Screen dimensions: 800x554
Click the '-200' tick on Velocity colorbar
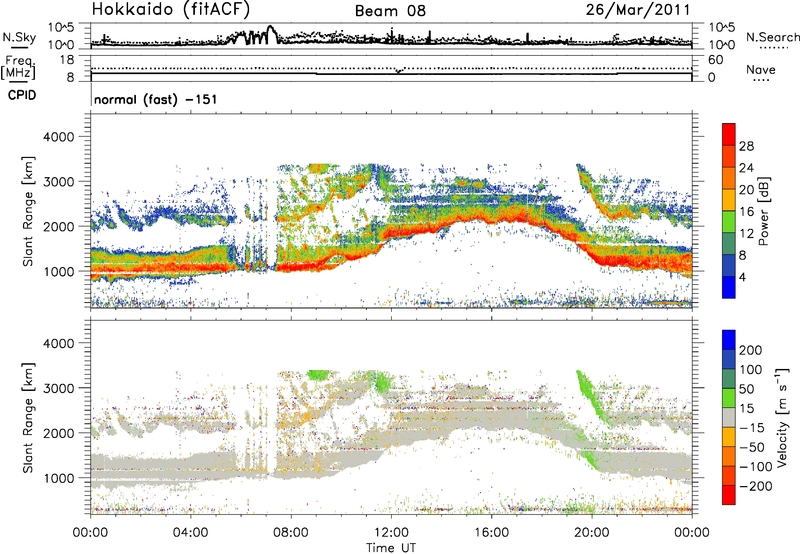(x=755, y=486)
